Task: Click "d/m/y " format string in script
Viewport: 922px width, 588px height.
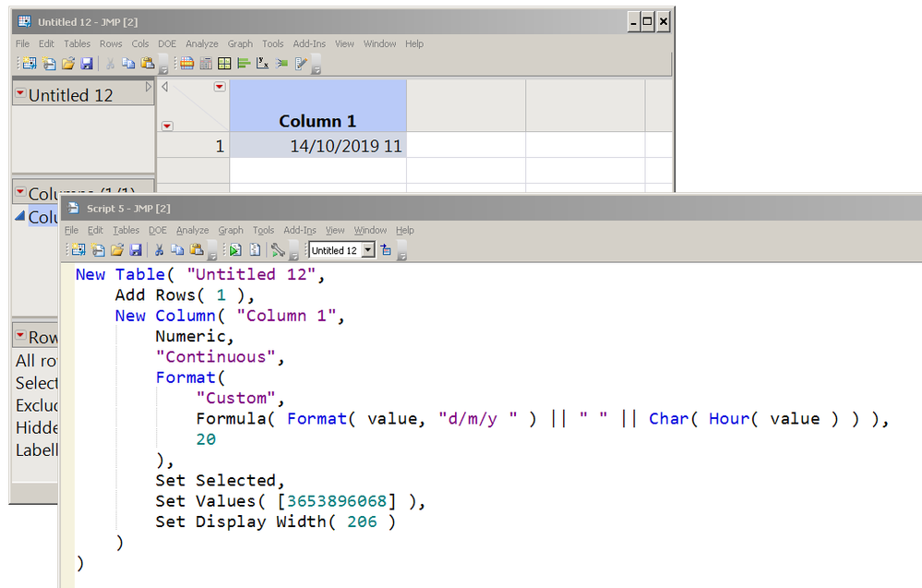Action: 478,419
